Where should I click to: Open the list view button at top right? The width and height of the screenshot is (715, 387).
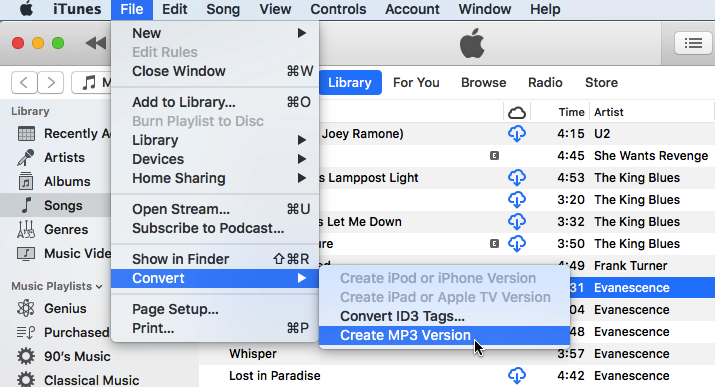693,43
